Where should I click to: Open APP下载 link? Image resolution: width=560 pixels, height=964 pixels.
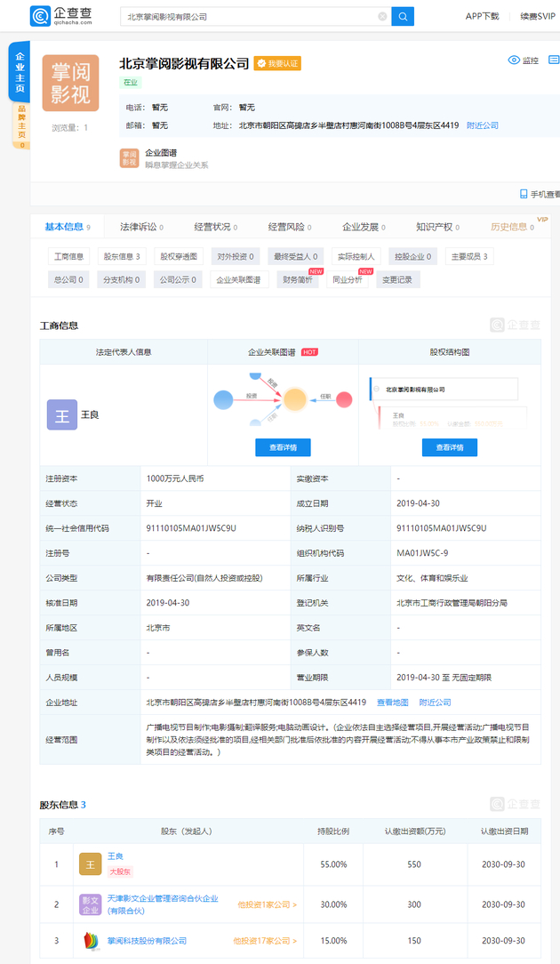pos(482,17)
